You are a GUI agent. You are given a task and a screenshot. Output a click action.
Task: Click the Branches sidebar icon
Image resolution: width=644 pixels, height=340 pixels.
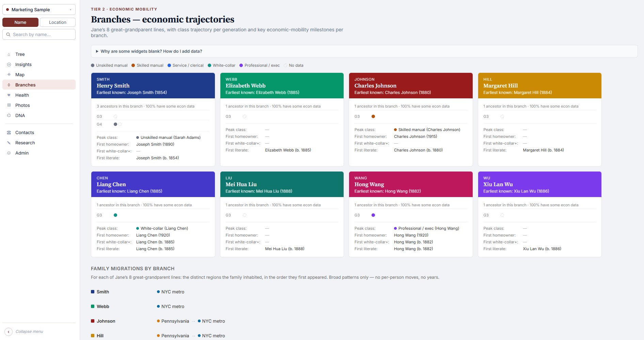(9, 85)
